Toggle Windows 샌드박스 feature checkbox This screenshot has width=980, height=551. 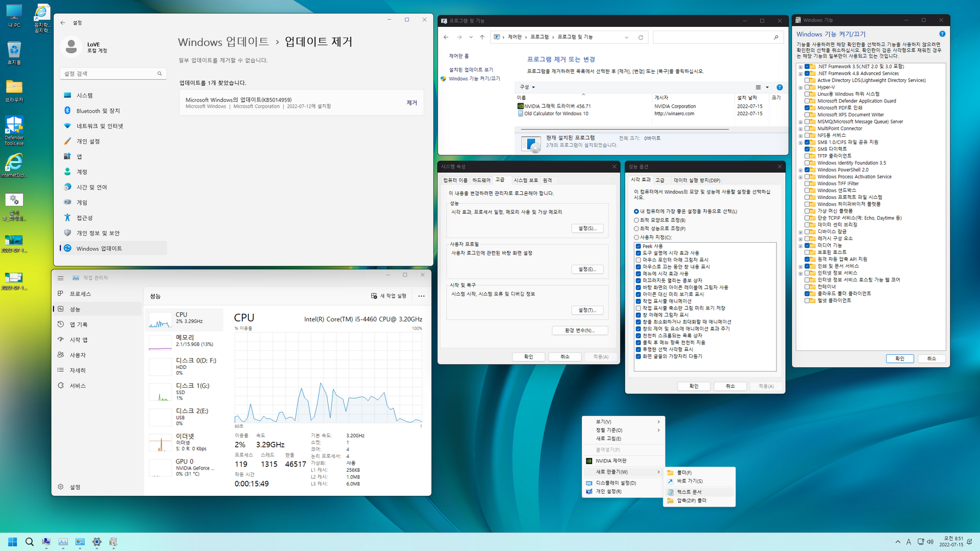click(x=807, y=190)
